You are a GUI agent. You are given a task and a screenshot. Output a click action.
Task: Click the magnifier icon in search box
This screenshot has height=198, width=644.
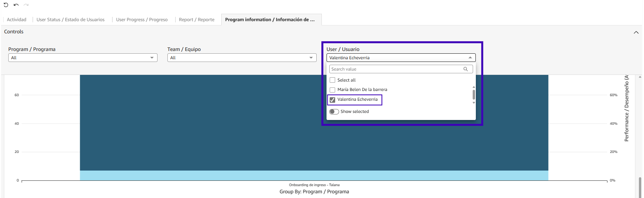466,69
